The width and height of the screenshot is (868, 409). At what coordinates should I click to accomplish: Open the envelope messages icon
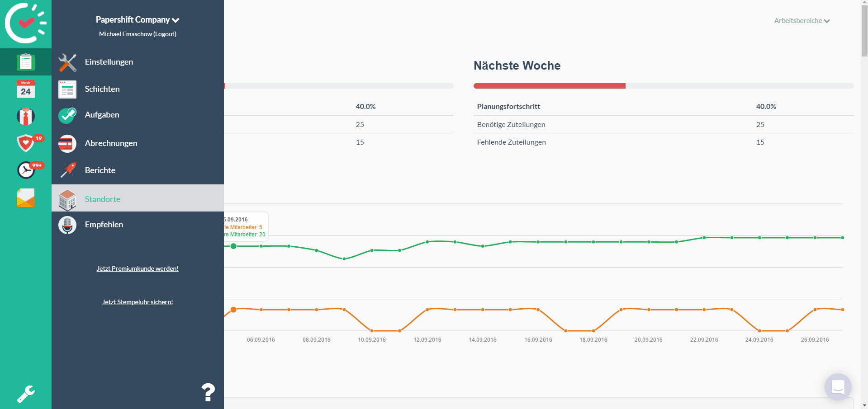click(26, 197)
